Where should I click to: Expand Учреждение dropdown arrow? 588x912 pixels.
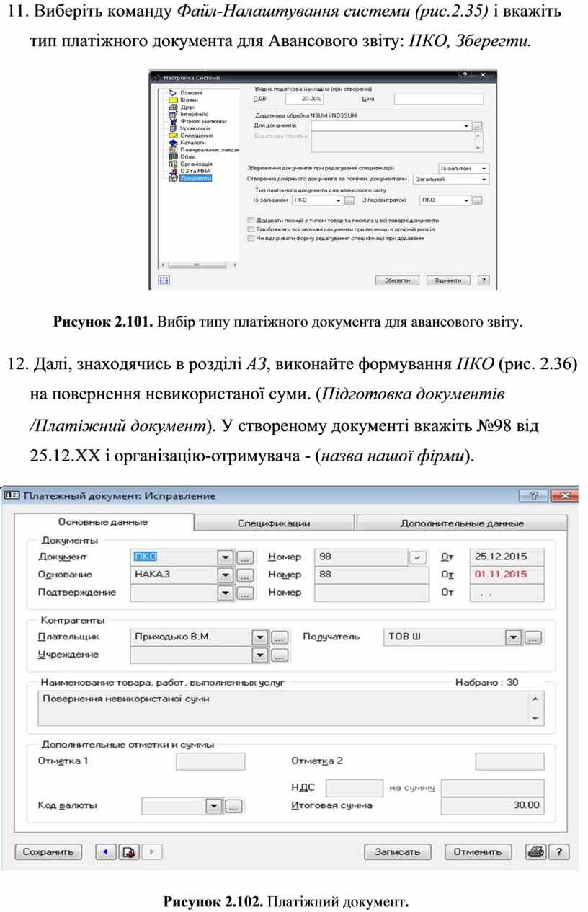(x=261, y=655)
